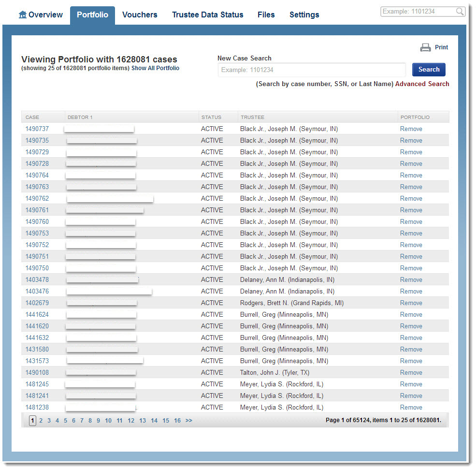Image resolution: width=476 pixels, height=470 pixels.
Task: Open case number 1490737
Action: (37, 129)
